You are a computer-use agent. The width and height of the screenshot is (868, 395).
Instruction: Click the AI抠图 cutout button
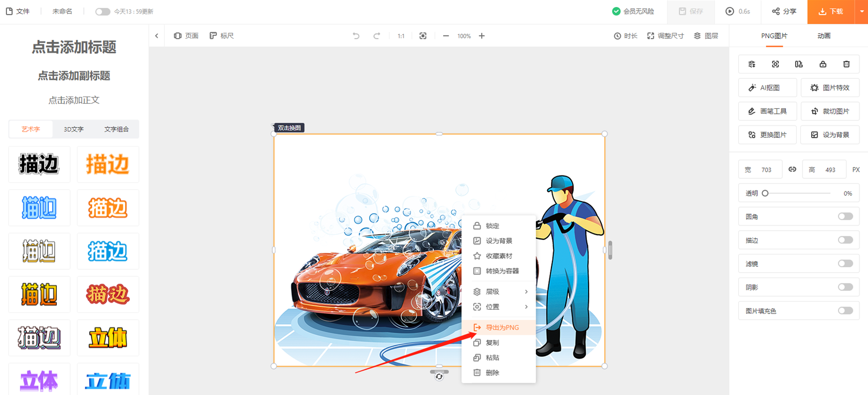click(768, 87)
